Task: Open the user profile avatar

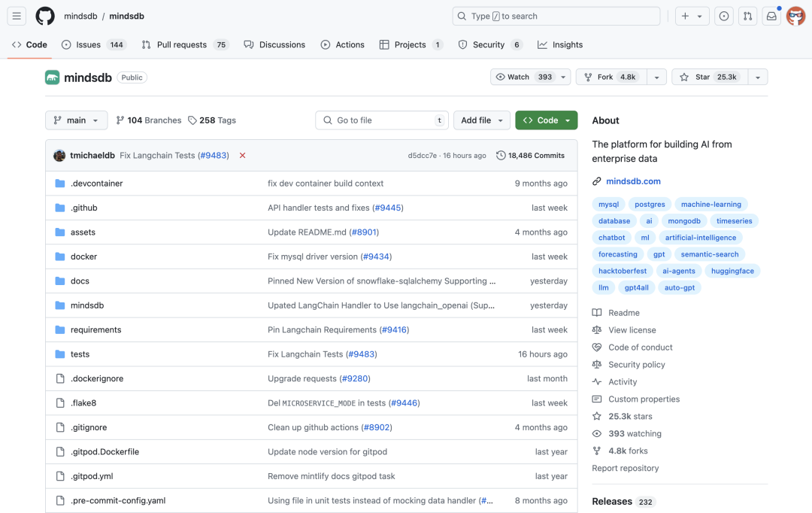Action: click(x=795, y=16)
